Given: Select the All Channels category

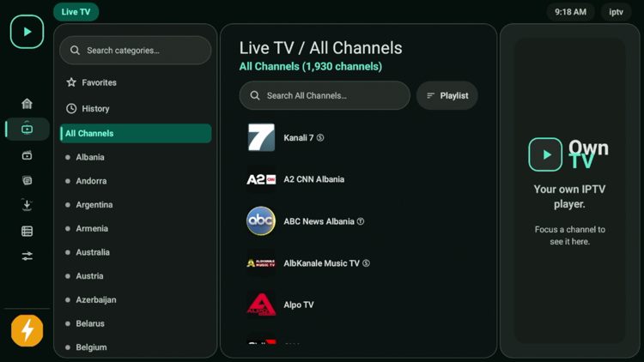Looking at the screenshot, I should click(x=136, y=133).
